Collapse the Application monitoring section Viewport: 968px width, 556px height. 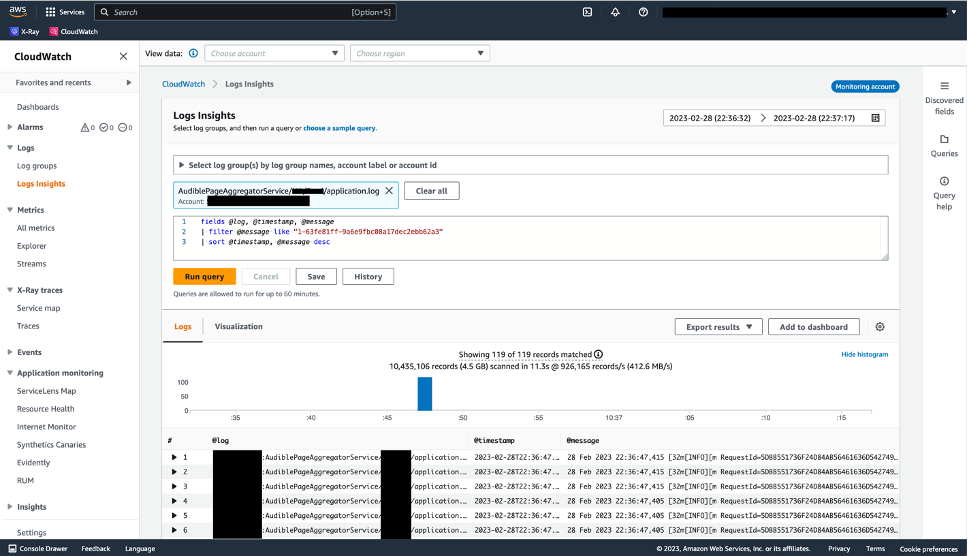(10, 373)
